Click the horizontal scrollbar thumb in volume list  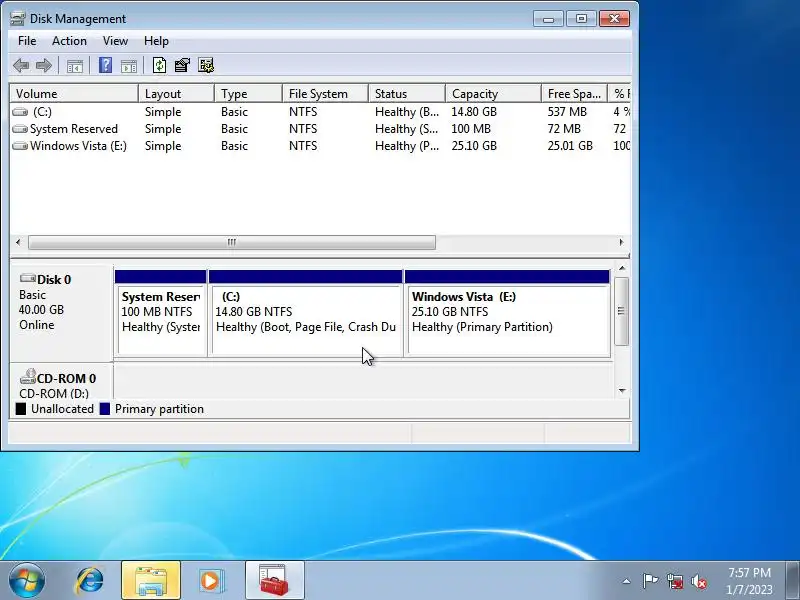[232, 242]
